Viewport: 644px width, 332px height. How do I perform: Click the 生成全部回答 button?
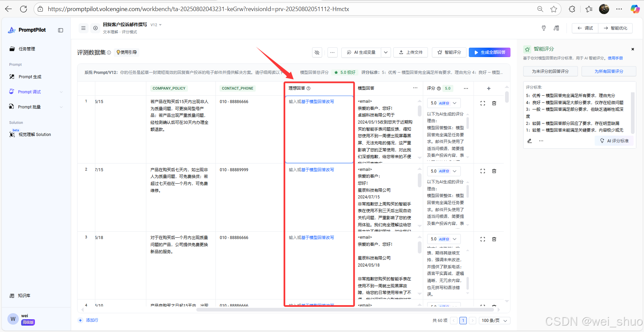[490, 52]
